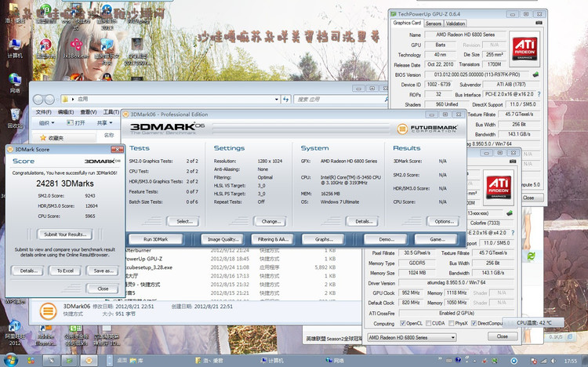Click the Select button under Tests
Image resolution: width=588 pixels, height=367 pixels.
pyautogui.click(x=183, y=221)
